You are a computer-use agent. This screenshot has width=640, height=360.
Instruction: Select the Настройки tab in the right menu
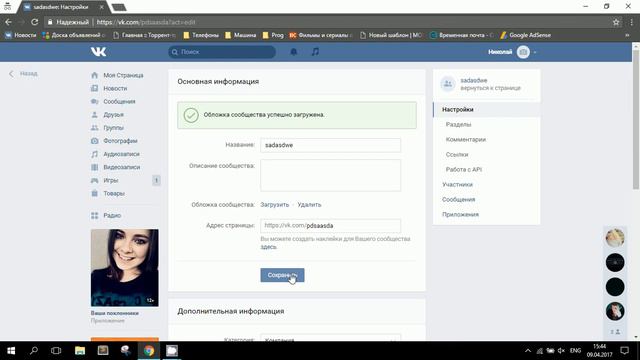coord(487,109)
